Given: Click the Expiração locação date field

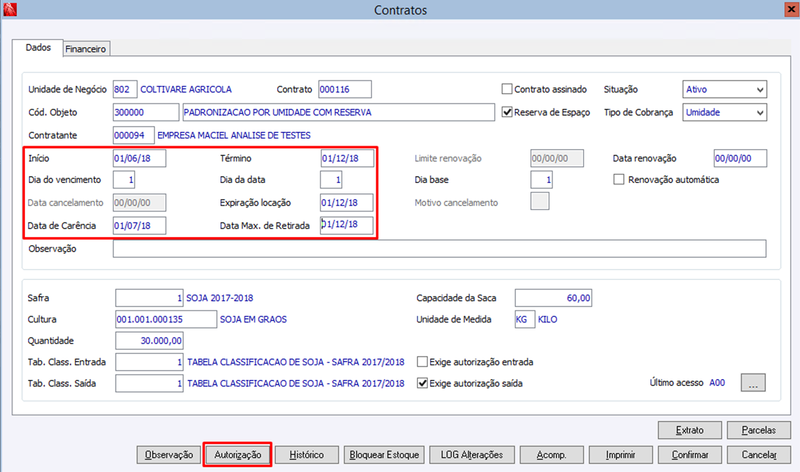Looking at the screenshot, I should click(x=347, y=203).
